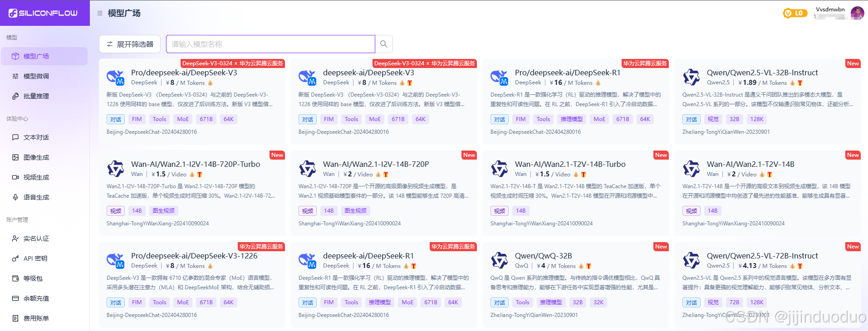The image size is (868, 331).
Task: Go to 文本对话 playground
Action: (x=44, y=137)
